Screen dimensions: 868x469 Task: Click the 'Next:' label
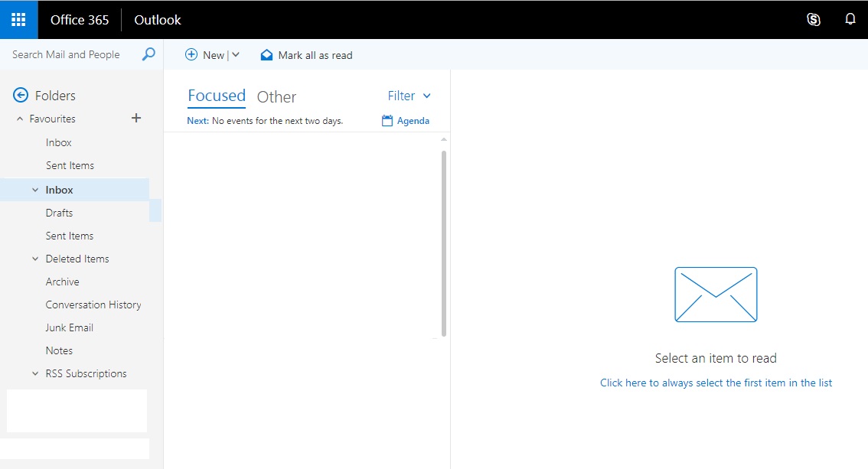197,121
